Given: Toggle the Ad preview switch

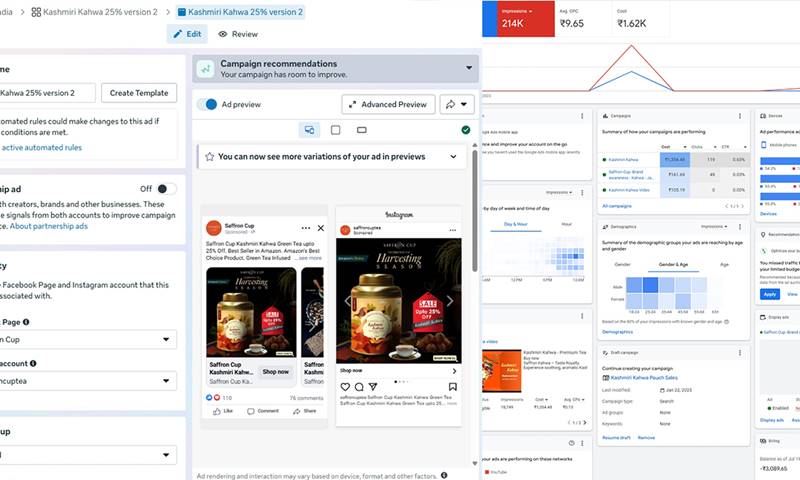Looking at the screenshot, I should click(208, 104).
